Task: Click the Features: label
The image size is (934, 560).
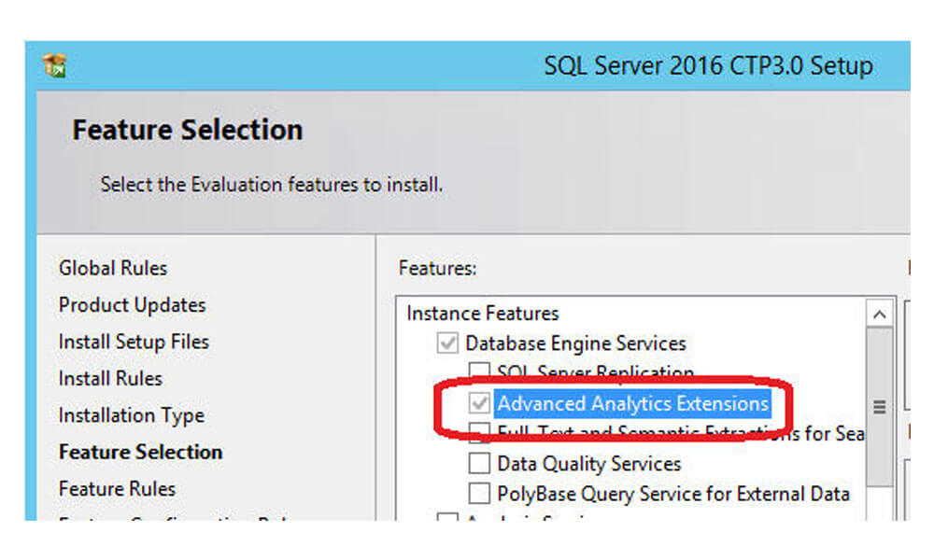Action: pyautogui.click(x=437, y=269)
